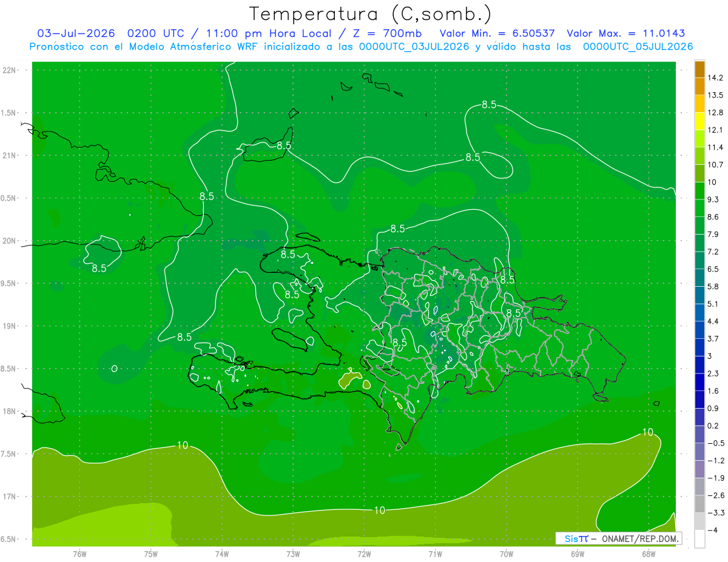Click legend color band between 13.5 and 12.8
This screenshot has width=728, height=562.
tap(699, 104)
